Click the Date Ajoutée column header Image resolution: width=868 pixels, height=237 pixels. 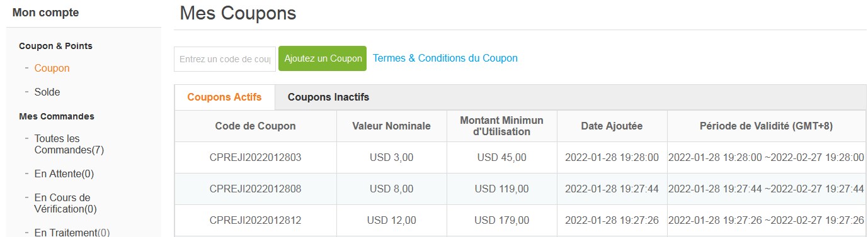pyautogui.click(x=612, y=126)
